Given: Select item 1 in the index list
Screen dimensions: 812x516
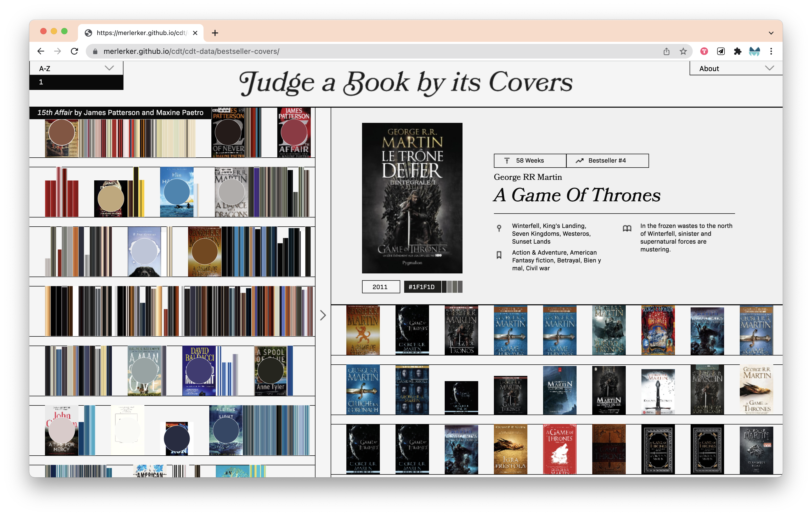Looking at the screenshot, I should point(76,82).
